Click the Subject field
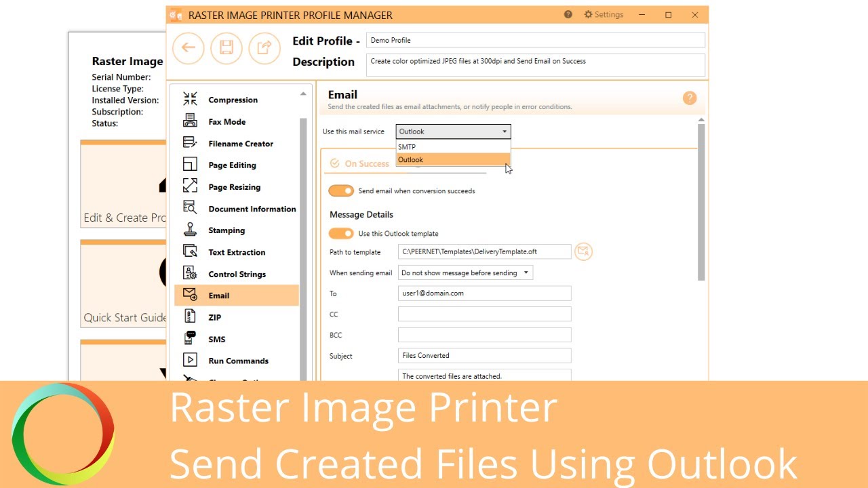This screenshot has width=868, height=488. pos(484,355)
